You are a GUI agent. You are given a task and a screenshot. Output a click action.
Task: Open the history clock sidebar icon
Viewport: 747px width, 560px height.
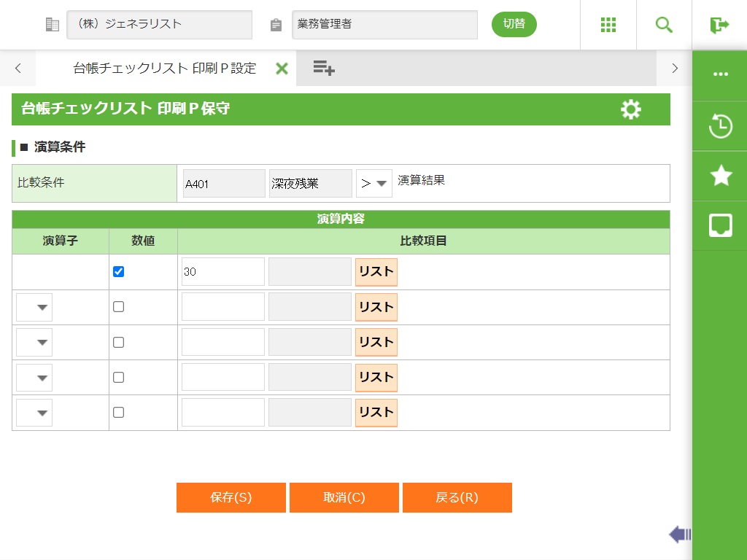click(x=720, y=126)
